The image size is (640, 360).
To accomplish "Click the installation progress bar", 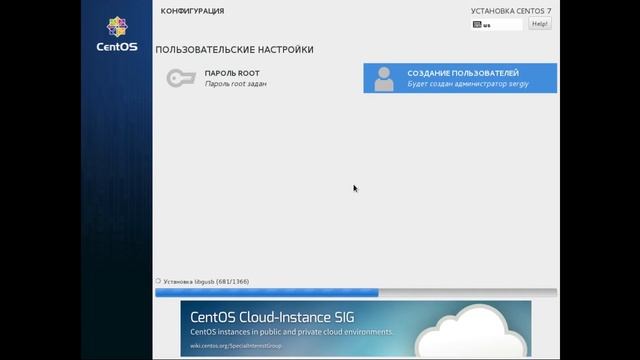I will coord(356,293).
